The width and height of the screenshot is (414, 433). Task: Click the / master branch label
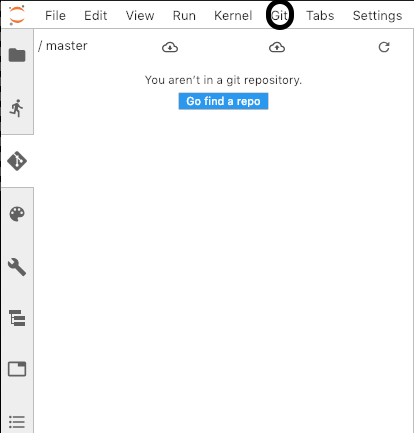coord(63,46)
